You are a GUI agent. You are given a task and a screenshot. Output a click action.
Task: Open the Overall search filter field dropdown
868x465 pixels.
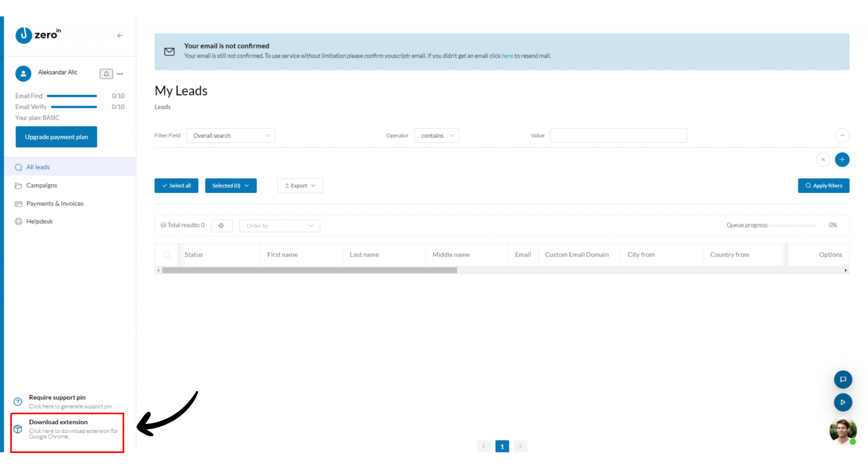point(231,136)
